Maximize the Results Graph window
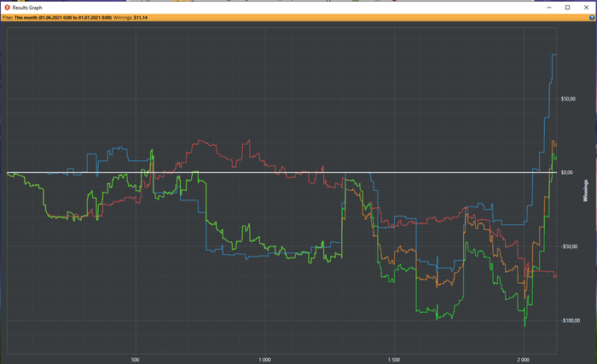The image size is (597, 364). tap(567, 7)
